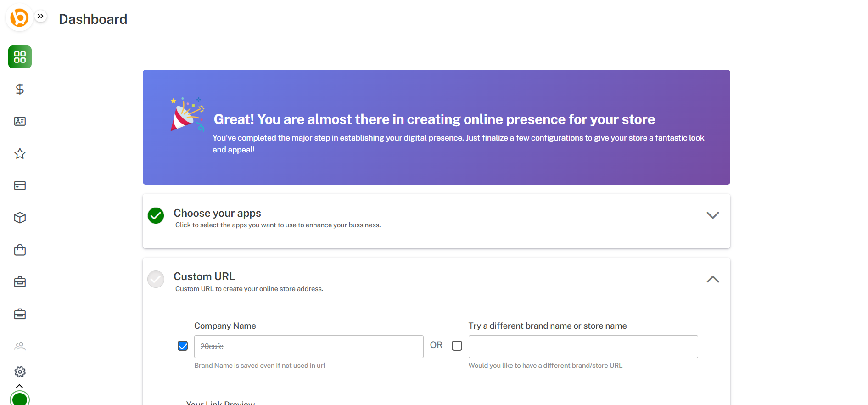Collapse the Custom URL section
Screen dimensions: 868x405
click(712, 279)
